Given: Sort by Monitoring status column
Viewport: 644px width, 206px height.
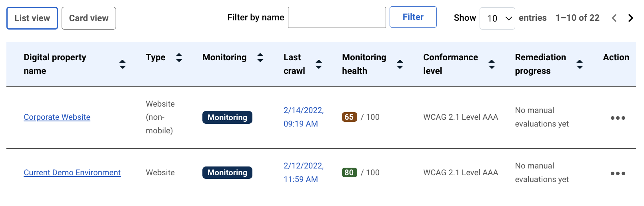Looking at the screenshot, I should click(260, 57).
